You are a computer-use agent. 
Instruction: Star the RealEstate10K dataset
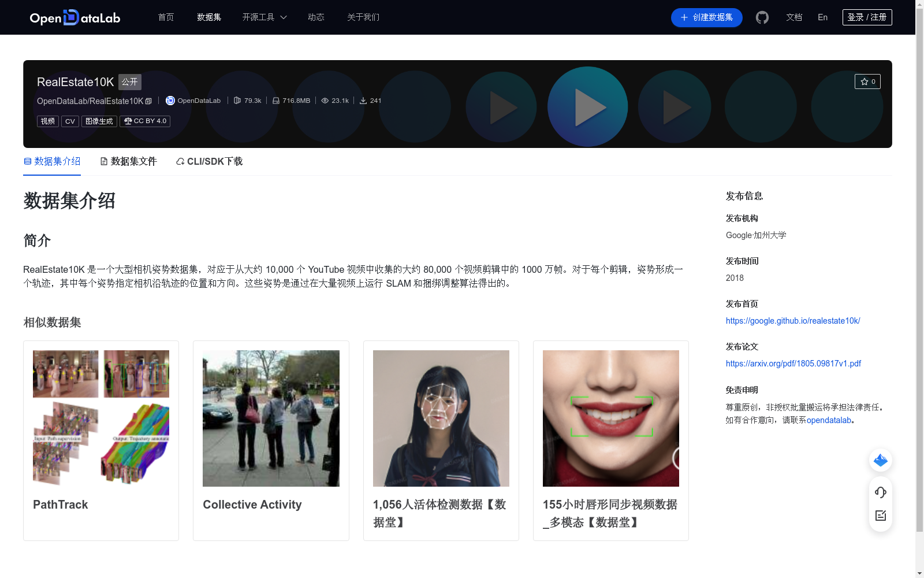[867, 81]
